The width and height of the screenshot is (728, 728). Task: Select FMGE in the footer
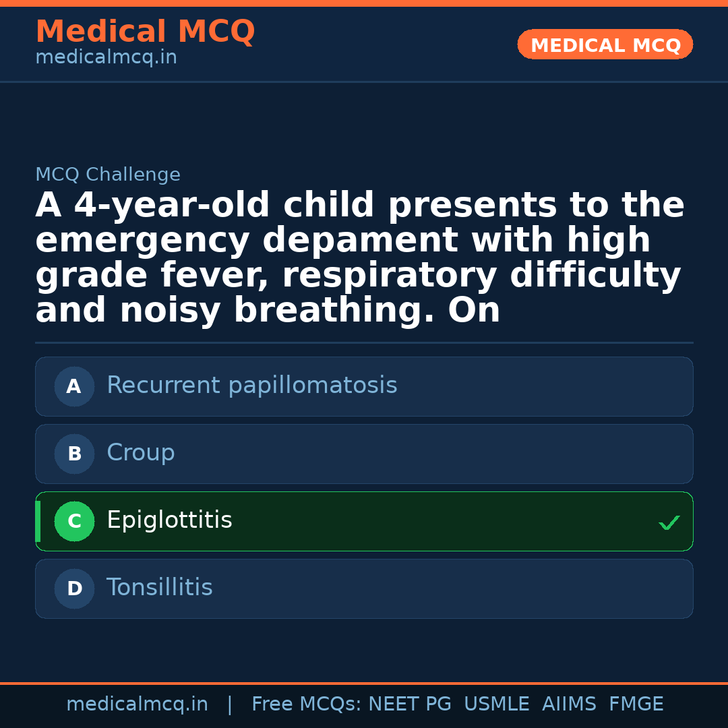[x=636, y=704]
